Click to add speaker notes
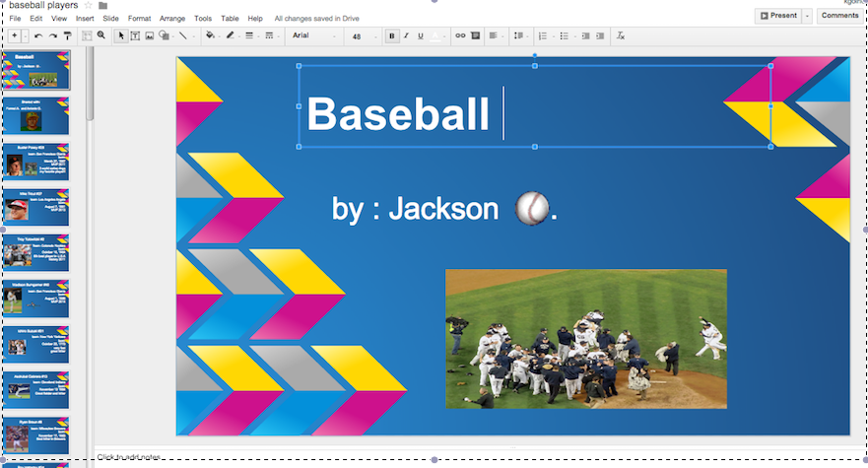This screenshot has width=868, height=468. [x=128, y=457]
